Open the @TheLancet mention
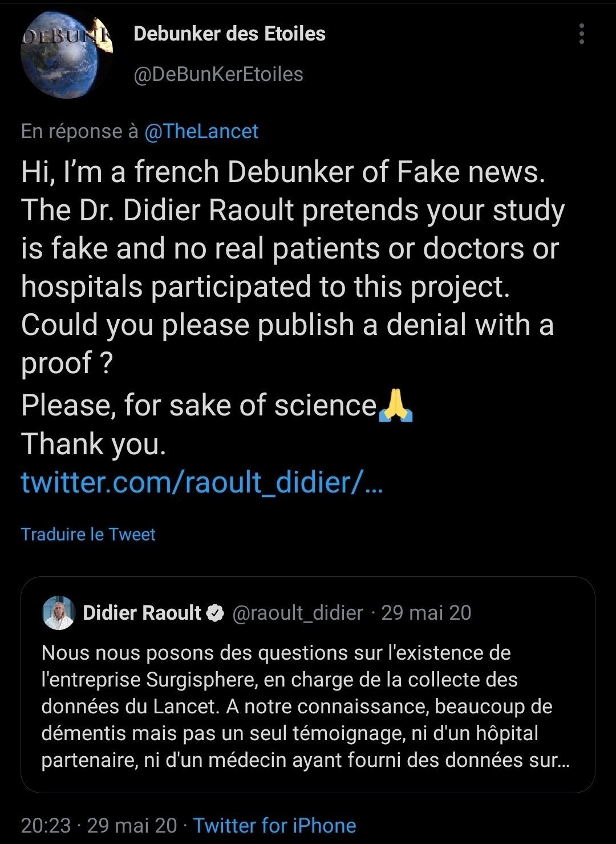The height and width of the screenshot is (844, 616). point(201,131)
